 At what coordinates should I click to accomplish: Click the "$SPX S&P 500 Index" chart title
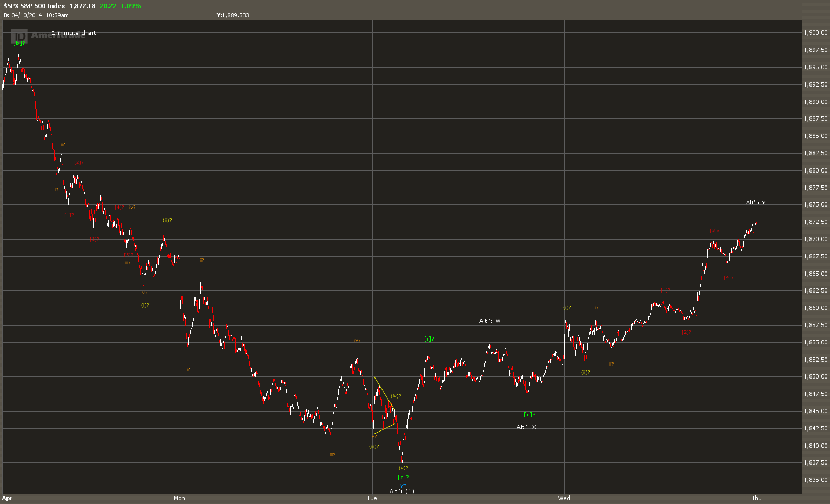[35, 6]
